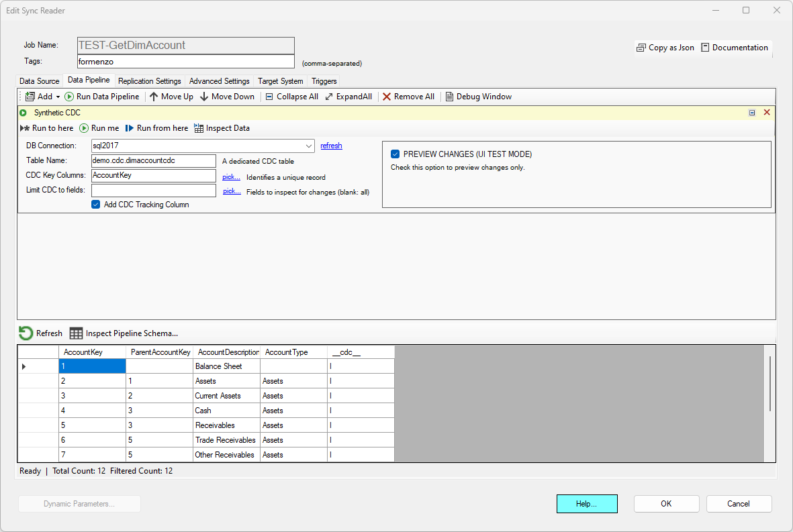The image size is (793, 532).
Task: Click the 'Current Assets' cell
Action: tap(226, 396)
